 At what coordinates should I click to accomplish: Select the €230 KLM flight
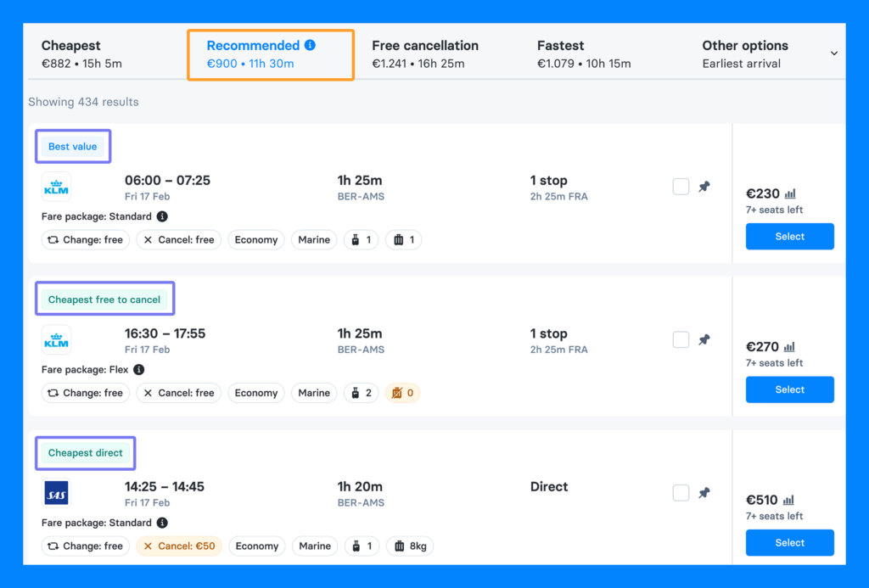789,237
